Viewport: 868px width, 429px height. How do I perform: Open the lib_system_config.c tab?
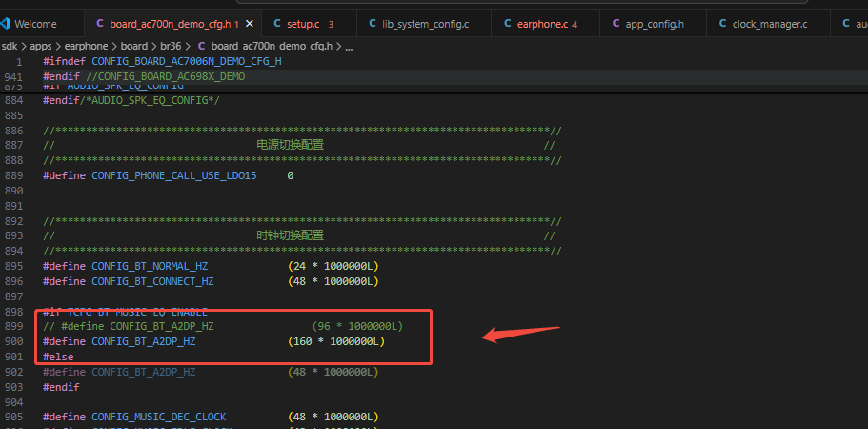(426, 24)
